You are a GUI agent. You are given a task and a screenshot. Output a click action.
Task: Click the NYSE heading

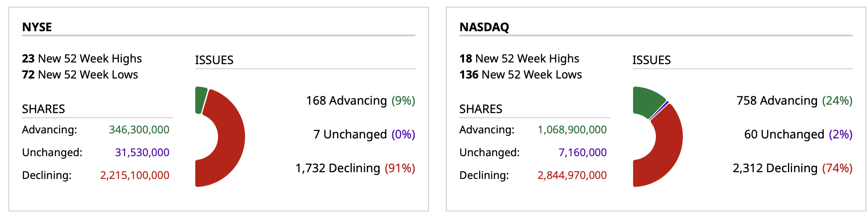[37, 27]
